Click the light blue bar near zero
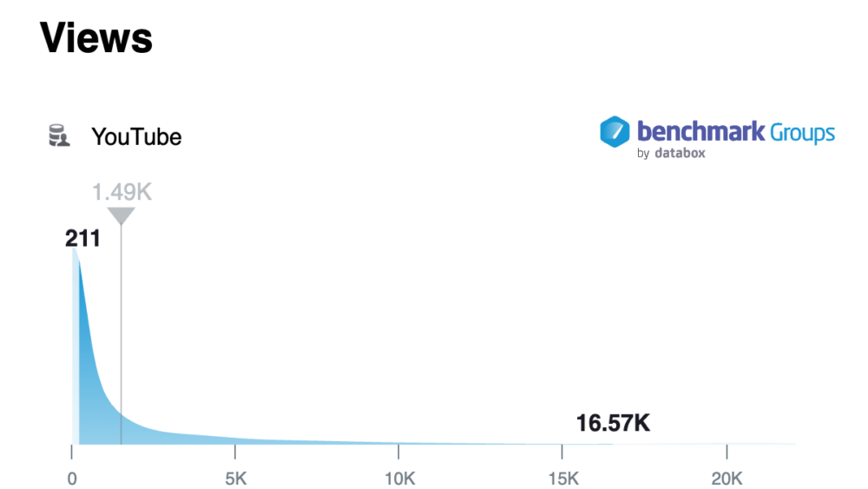Image resolution: width=868 pixels, height=489 pixels. (x=76, y=346)
